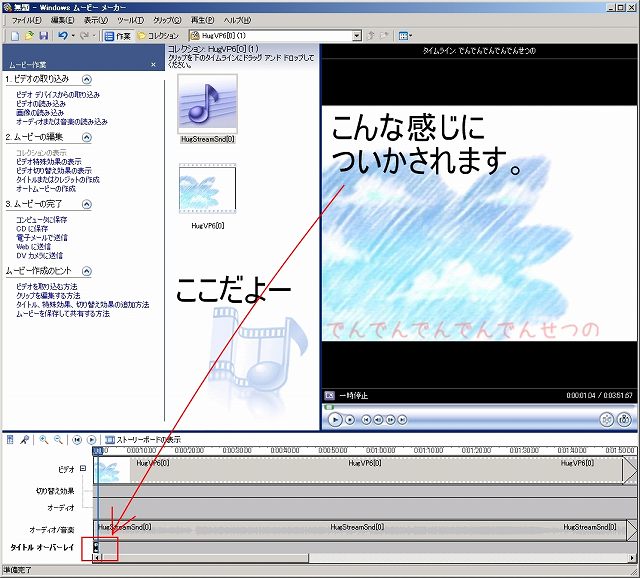Open the ファイル(F) menu
The height and width of the screenshot is (578, 640).
(27, 20)
